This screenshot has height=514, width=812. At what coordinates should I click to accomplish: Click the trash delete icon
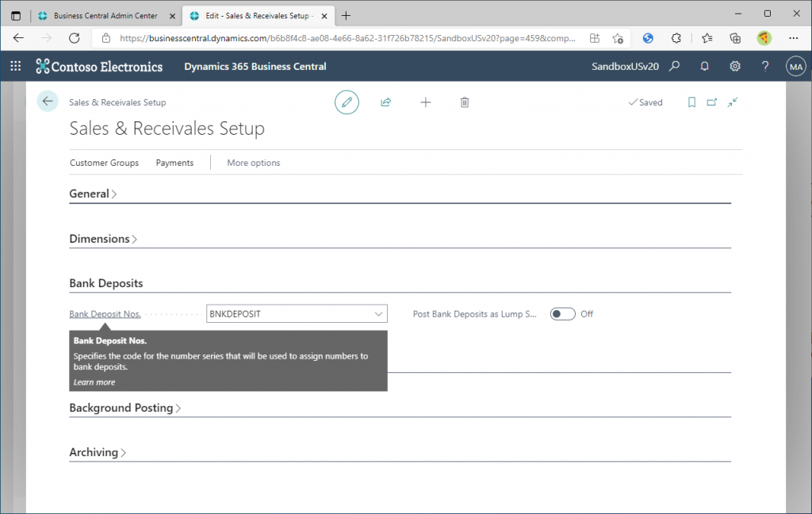(465, 102)
